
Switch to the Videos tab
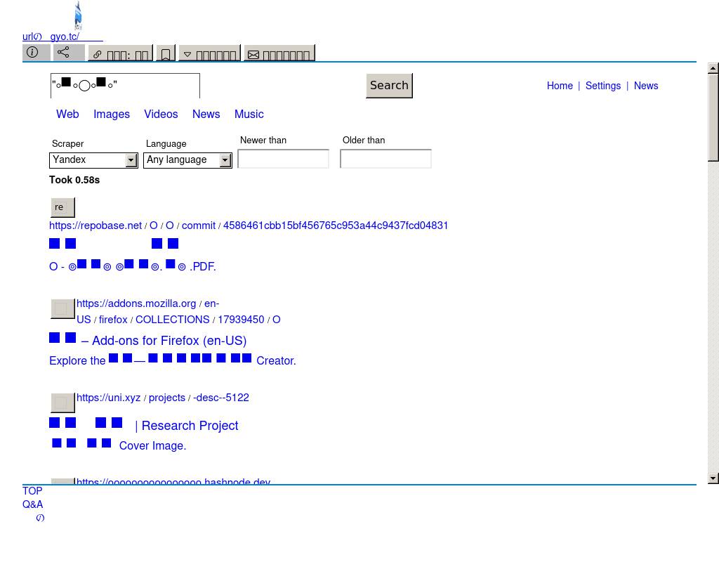tap(161, 114)
